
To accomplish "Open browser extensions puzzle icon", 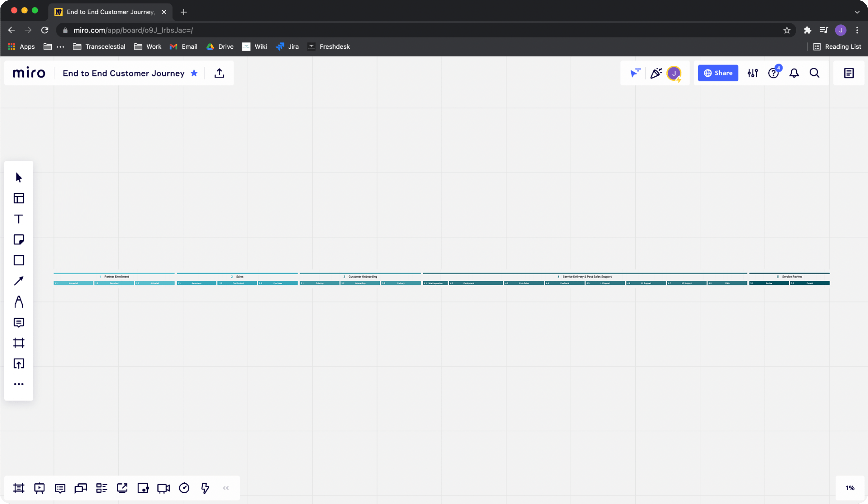I will tap(807, 30).
